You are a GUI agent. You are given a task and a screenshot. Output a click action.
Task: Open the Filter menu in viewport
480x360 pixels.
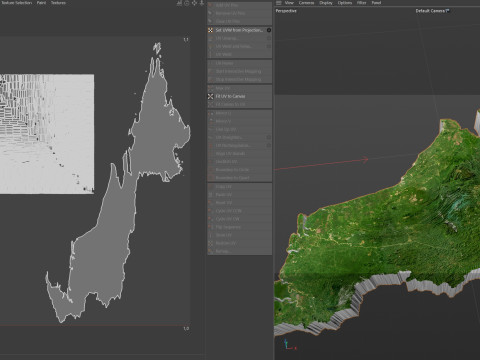[362, 3]
